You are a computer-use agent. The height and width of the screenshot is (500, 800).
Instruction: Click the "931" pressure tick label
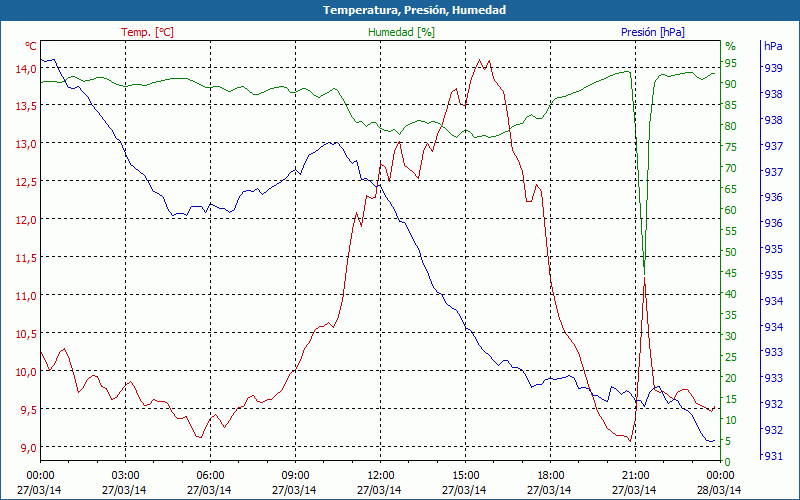(x=773, y=456)
